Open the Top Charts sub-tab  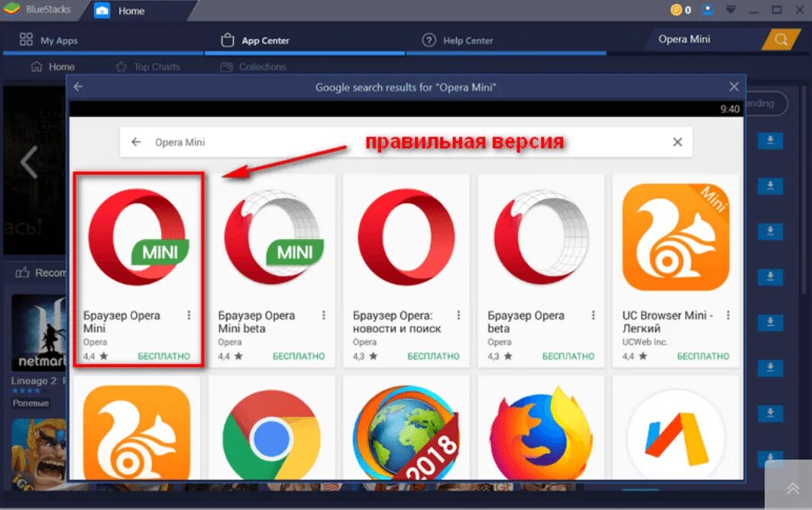point(148,66)
